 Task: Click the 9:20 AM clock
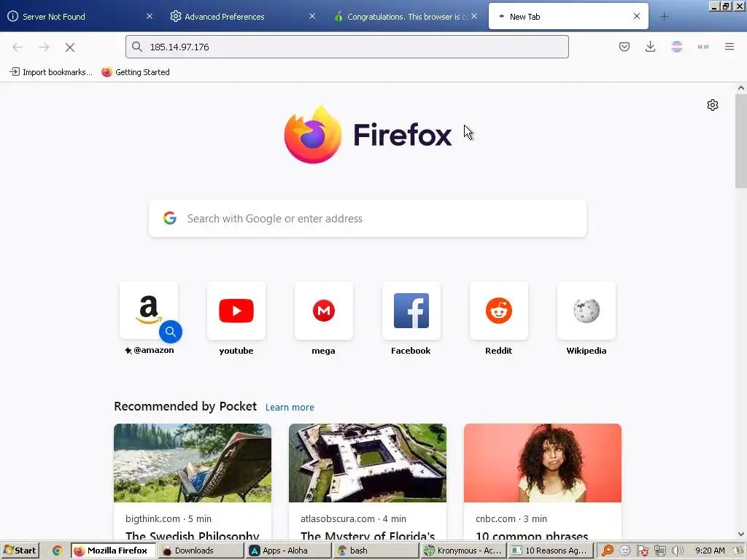click(x=710, y=551)
